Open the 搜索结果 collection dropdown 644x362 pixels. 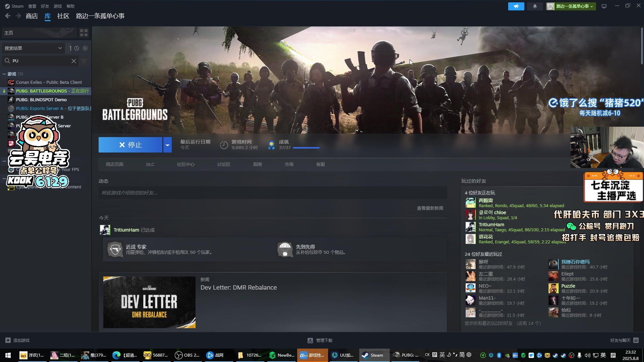(x=33, y=48)
